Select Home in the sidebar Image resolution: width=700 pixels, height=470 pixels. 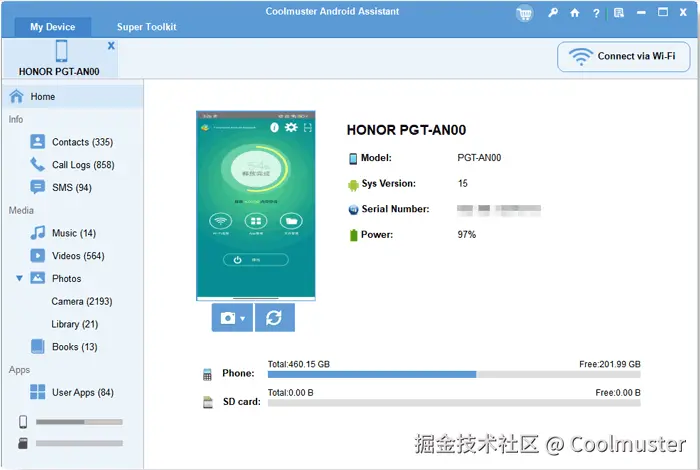(72, 96)
